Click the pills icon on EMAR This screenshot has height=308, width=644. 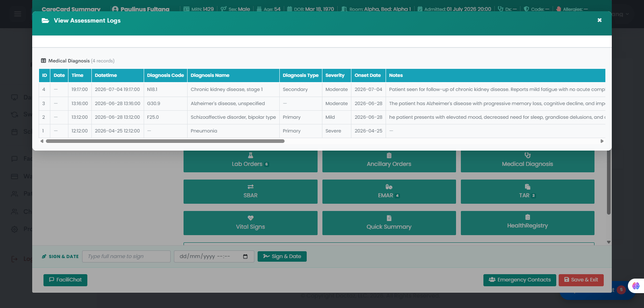(x=389, y=187)
